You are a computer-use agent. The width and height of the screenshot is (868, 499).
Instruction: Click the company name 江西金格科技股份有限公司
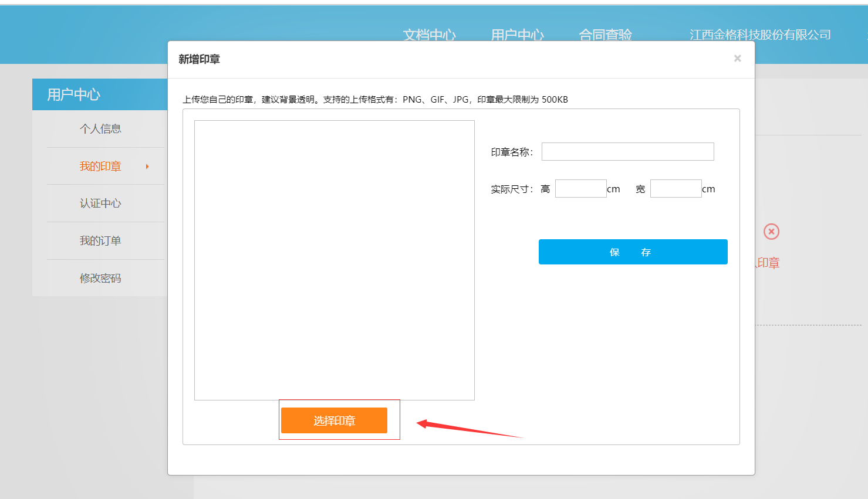point(760,35)
